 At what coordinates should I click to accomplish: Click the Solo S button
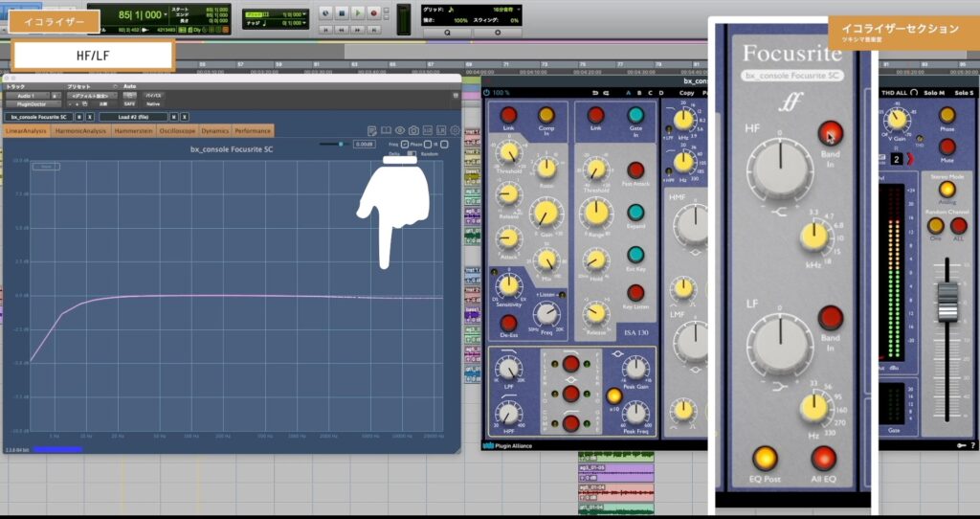tap(965, 93)
